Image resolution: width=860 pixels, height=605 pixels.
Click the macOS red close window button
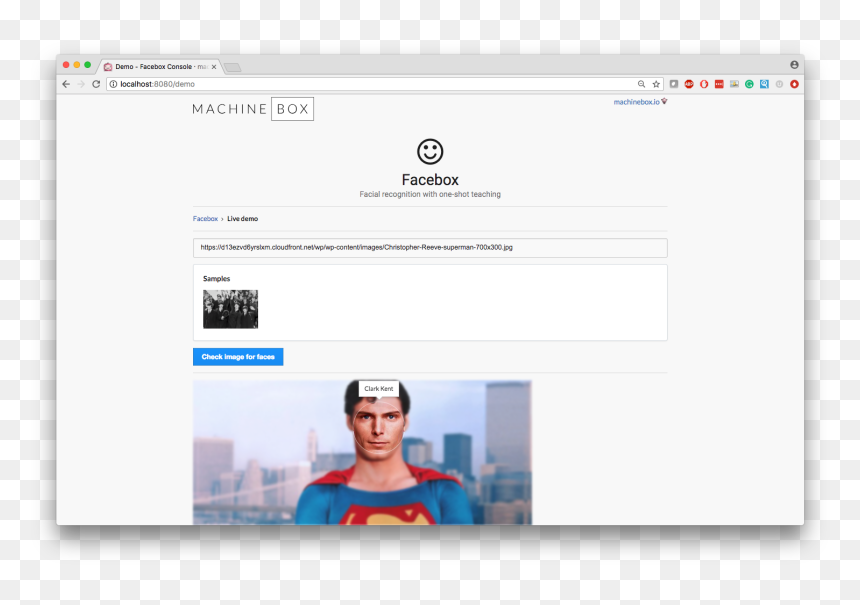(x=66, y=65)
